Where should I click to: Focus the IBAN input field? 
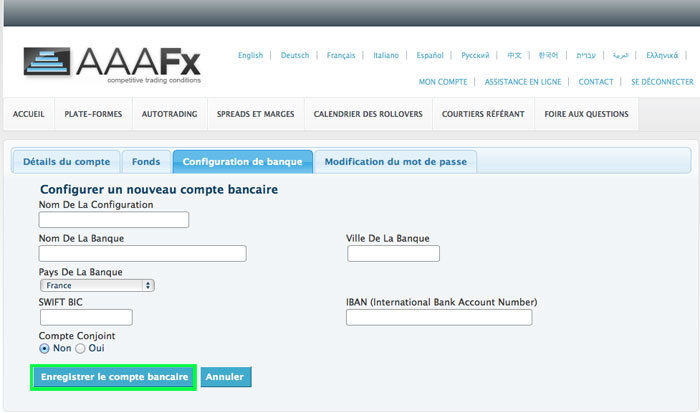439,317
